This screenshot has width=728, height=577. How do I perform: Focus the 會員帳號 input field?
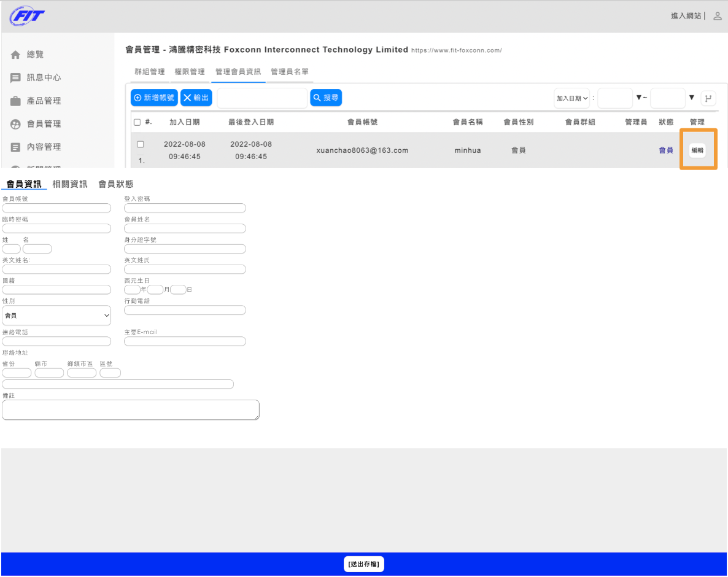(56, 209)
